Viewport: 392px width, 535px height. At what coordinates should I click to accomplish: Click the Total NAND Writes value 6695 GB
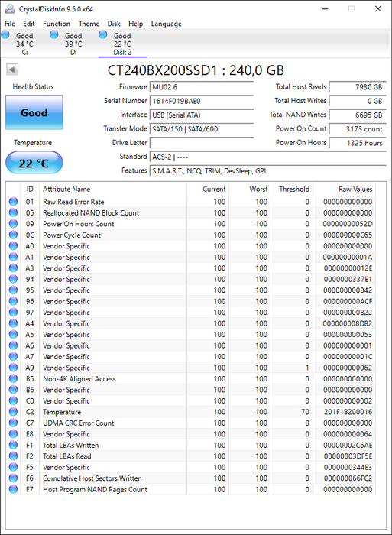[x=358, y=115]
